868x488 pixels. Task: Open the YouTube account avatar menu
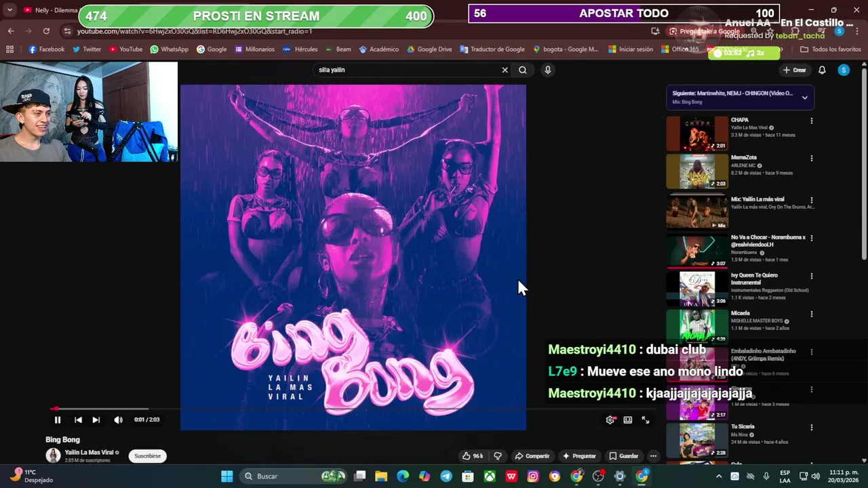[844, 70]
